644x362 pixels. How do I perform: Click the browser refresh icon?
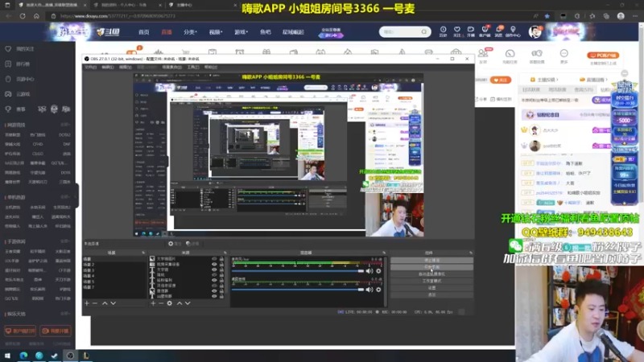23,16
